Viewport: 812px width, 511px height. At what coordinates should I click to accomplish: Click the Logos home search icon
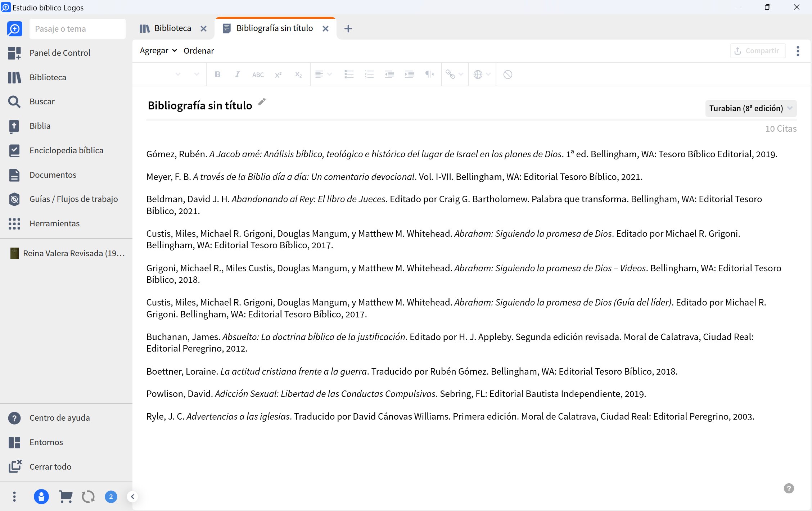[x=14, y=29]
